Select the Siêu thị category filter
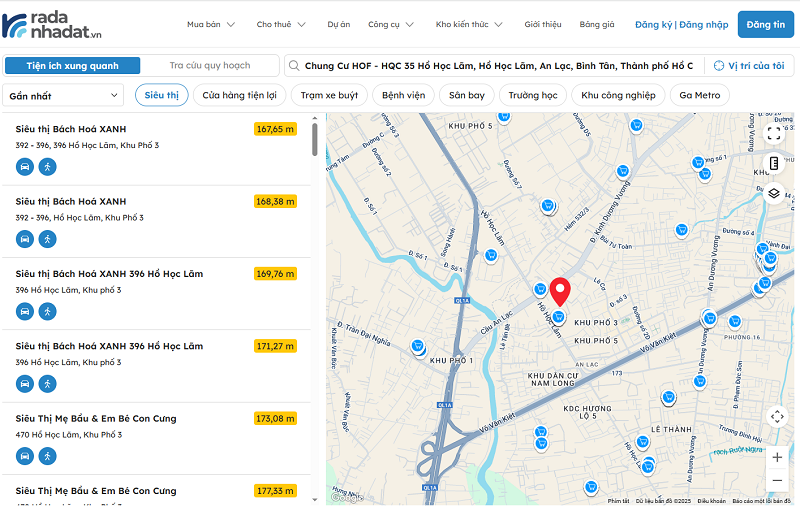Screen dimensions: 800x507 coord(160,96)
